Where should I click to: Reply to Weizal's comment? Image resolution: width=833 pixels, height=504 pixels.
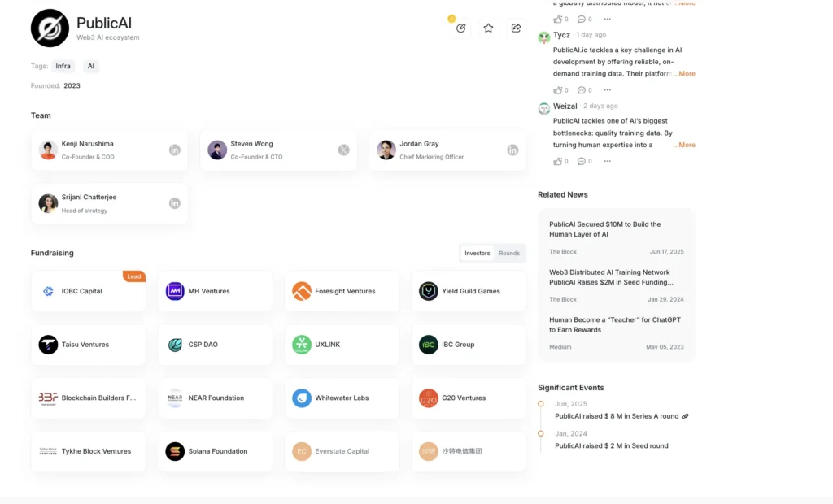[x=581, y=162]
